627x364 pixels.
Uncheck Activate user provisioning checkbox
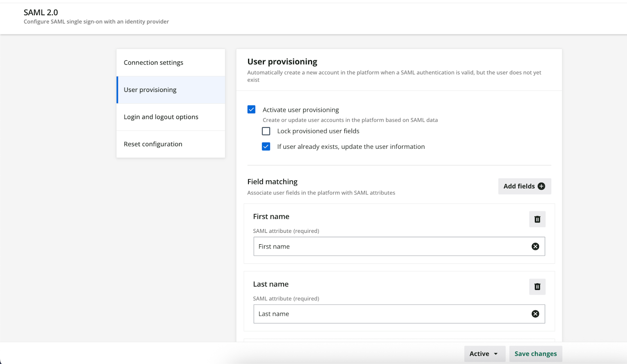pos(252,110)
